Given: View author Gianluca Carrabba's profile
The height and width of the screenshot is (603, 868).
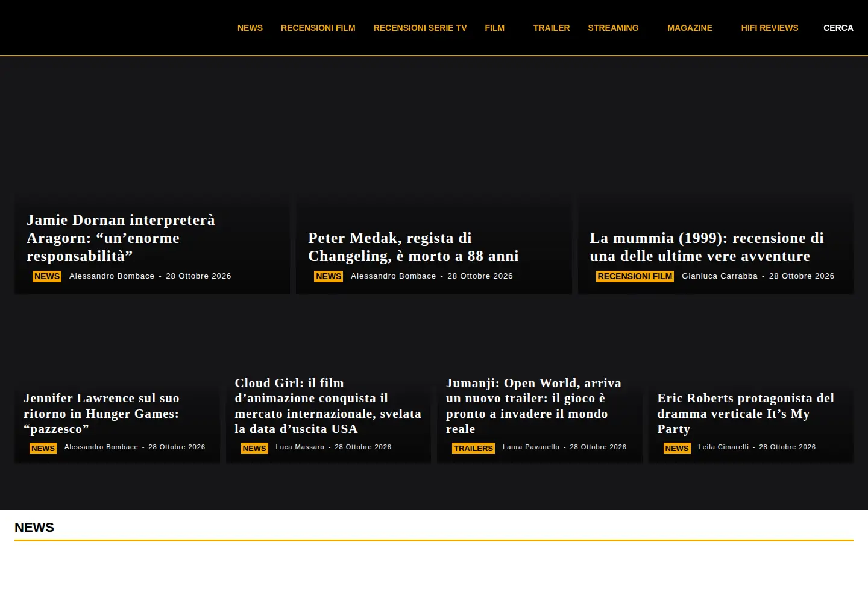Looking at the screenshot, I should [x=720, y=276].
